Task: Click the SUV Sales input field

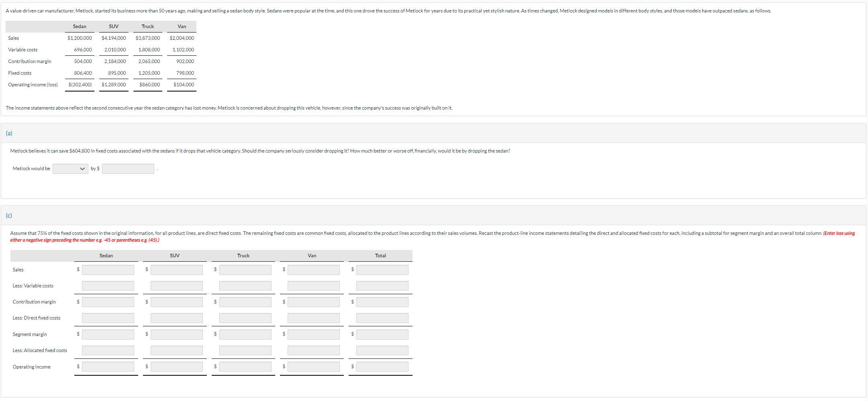Action: pyautogui.click(x=177, y=270)
